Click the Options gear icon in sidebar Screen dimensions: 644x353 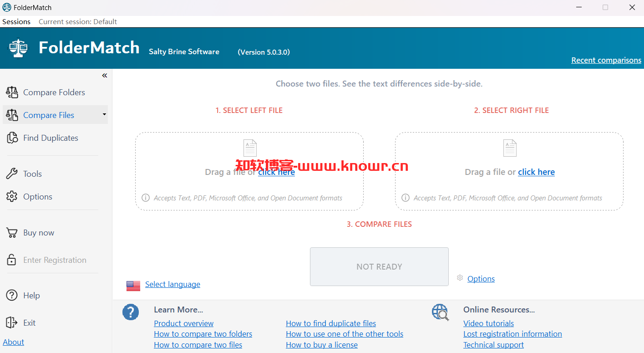pyautogui.click(x=12, y=196)
